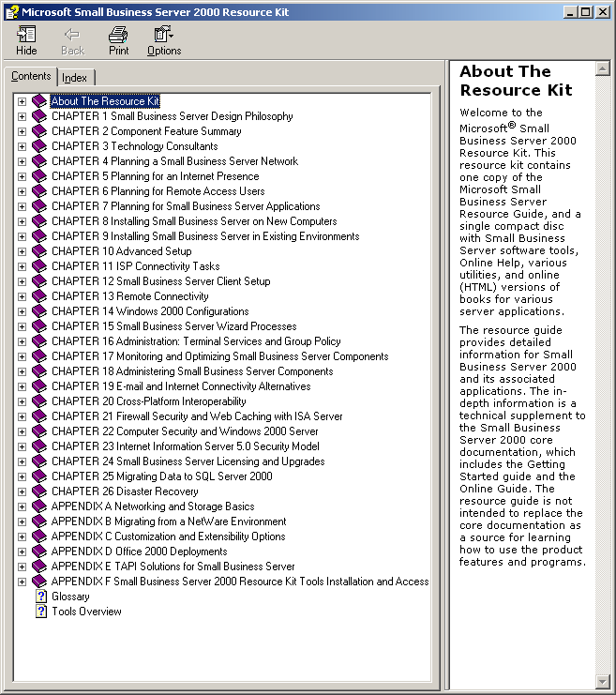Screen dimensions: 616x695
Task: Click book icon beside CHAPTER 4
Action: click(39, 161)
